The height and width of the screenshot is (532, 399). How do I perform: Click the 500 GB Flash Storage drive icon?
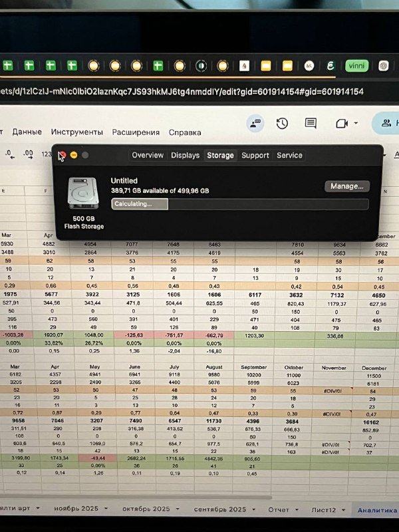(83, 196)
